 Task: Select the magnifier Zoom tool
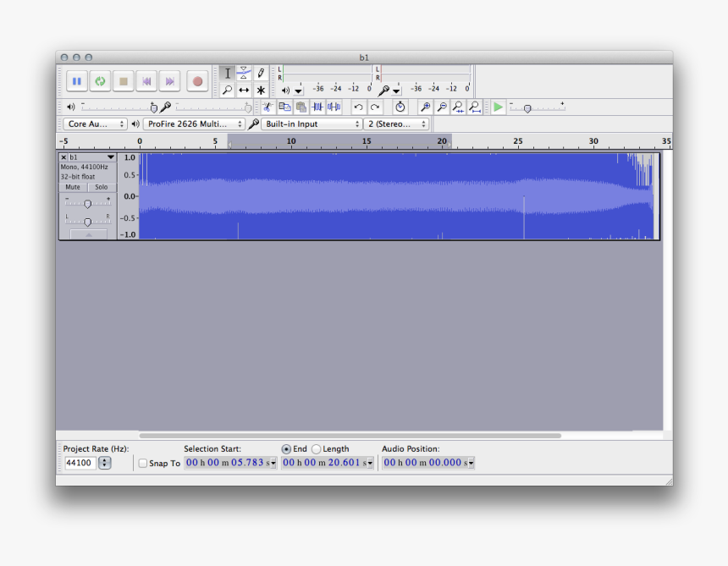tap(228, 90)
